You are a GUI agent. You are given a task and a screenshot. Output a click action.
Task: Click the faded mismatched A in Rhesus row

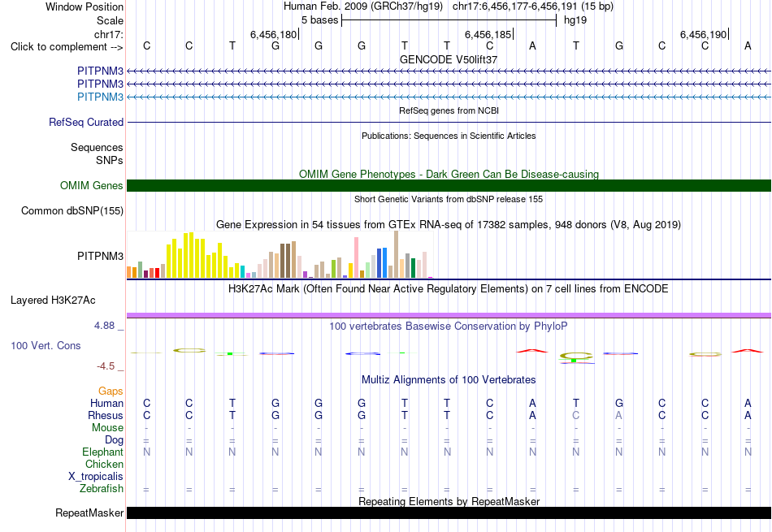point(619,415)
